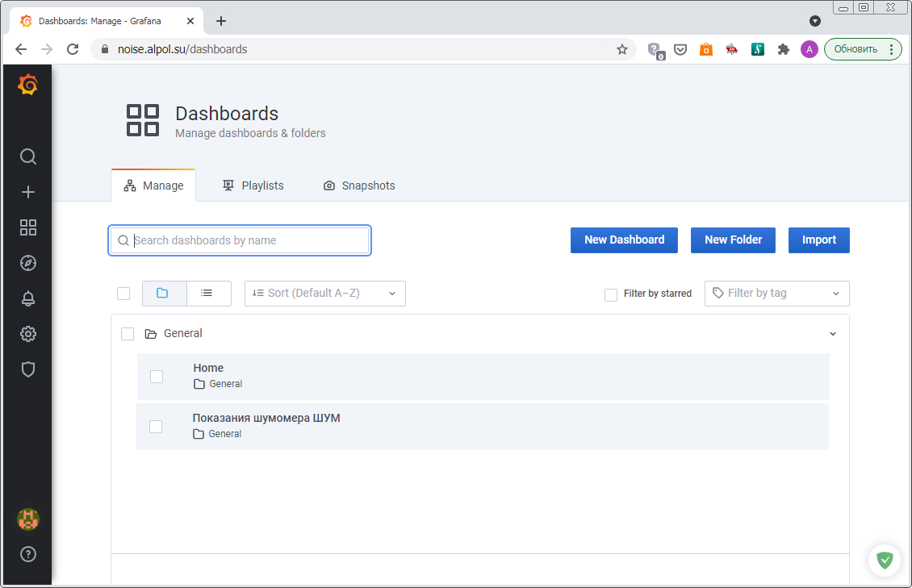The image size is (912, 588).
Task: Enable the Filter by starred checkbox
Action: [x=611, y=294]
